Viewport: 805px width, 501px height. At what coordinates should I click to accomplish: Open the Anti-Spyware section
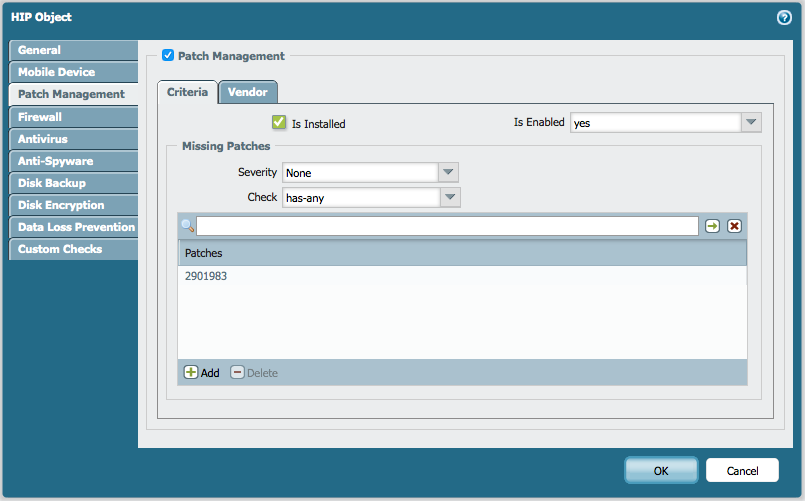click(x=73, y=161)
